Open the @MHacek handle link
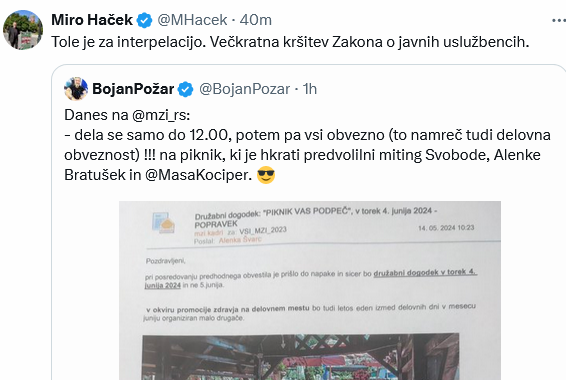 click(192, 20)
